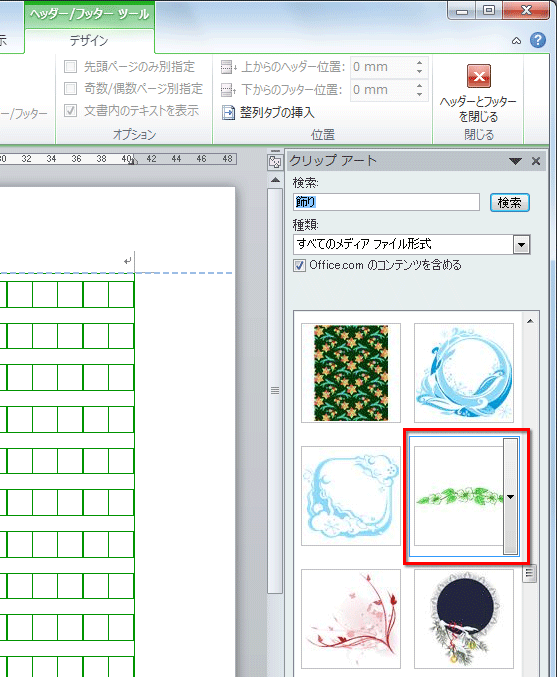The width and height of the screenshot is (557, 677).
Task: Decrease header position from top value
Action: pos(419,71)
